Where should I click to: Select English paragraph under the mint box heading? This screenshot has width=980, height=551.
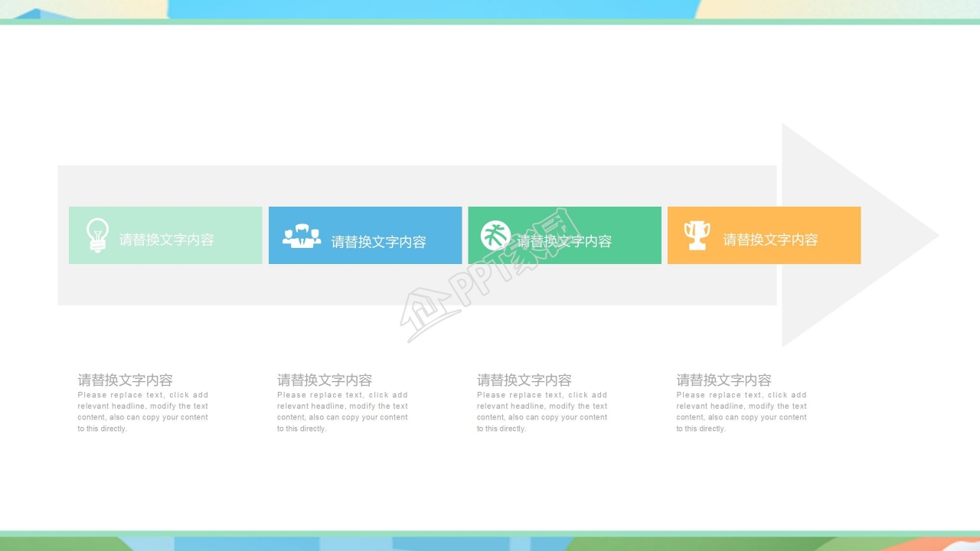[142, 412]
